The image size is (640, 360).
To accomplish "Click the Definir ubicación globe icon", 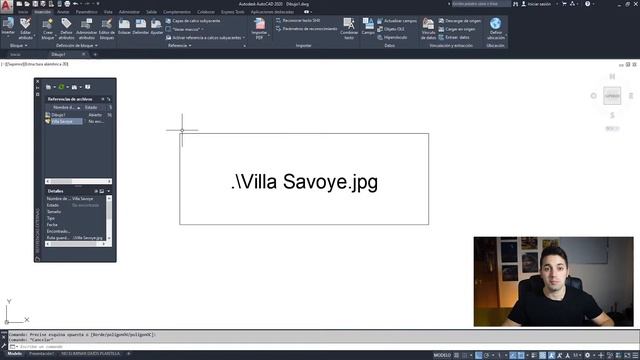I will (496, 24).
